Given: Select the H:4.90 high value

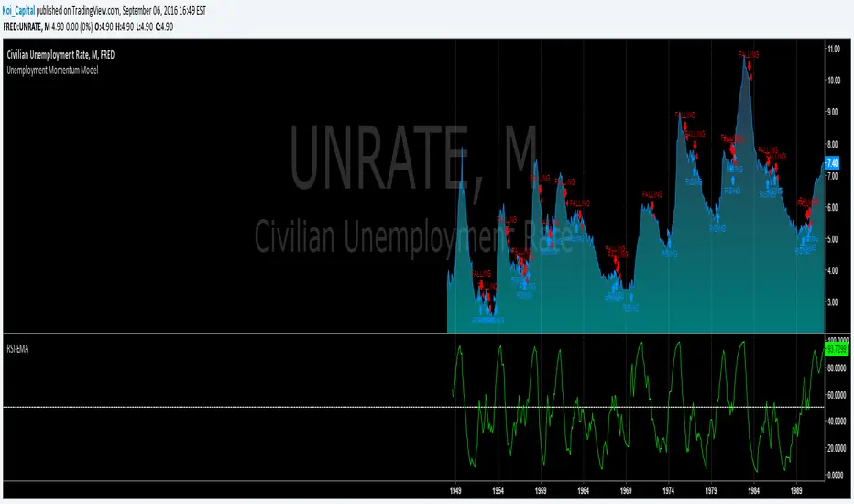Looking at the screenshot, I should [125, 27].
